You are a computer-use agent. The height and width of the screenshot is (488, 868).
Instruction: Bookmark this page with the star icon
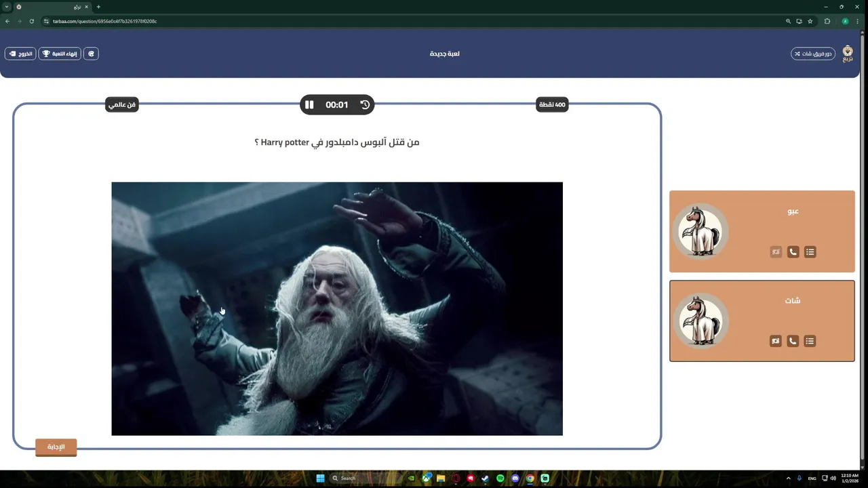click(810, 21)
